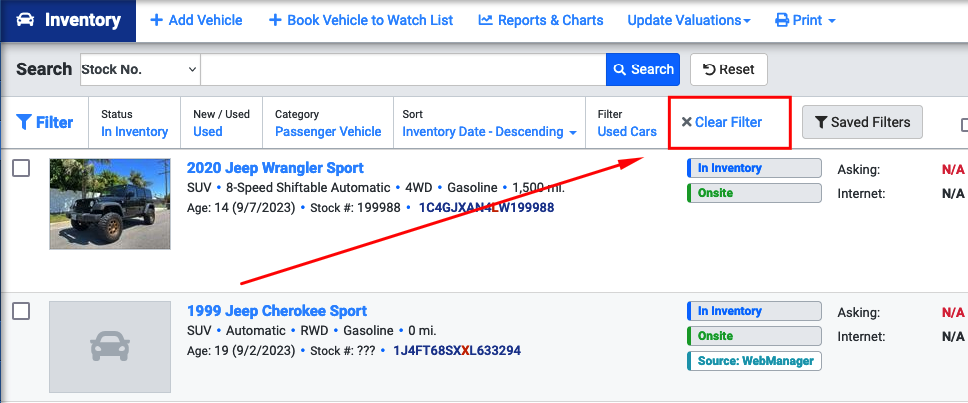
Task: Click the In Inventory status filter value
Action: tap(135, 131)
